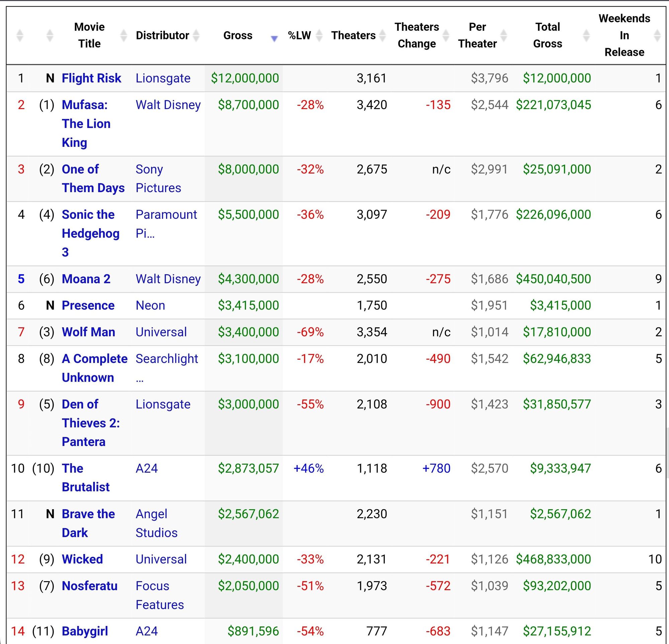Click the Distributor column sort arrows
Image resolution: width=669 pixels, height=644 pixels.
[x=196, y=35]
